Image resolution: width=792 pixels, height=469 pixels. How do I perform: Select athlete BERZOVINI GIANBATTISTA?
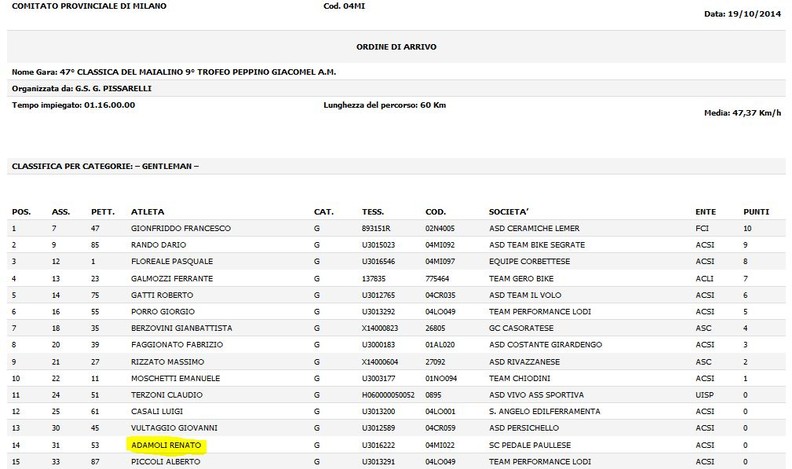tap(182, 328)
